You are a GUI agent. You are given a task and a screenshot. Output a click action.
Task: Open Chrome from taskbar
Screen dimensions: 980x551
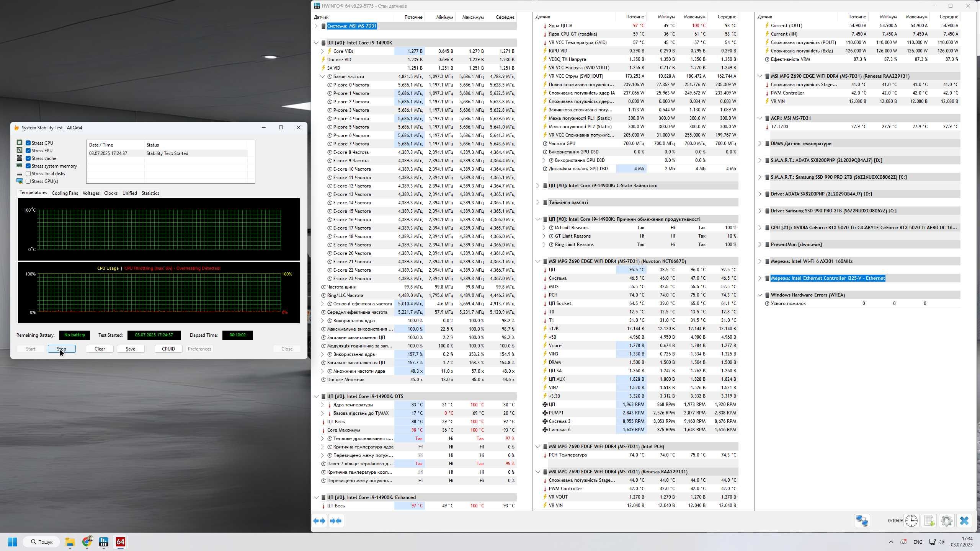point(87,542)
